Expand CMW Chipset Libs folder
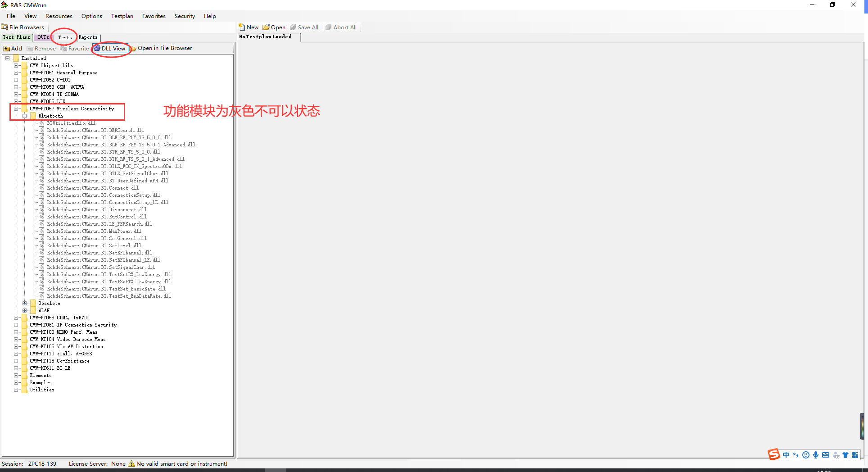Image resolution: width=868 pixels, height=472 pixels. pyautogui.click(x=16, y=65)
